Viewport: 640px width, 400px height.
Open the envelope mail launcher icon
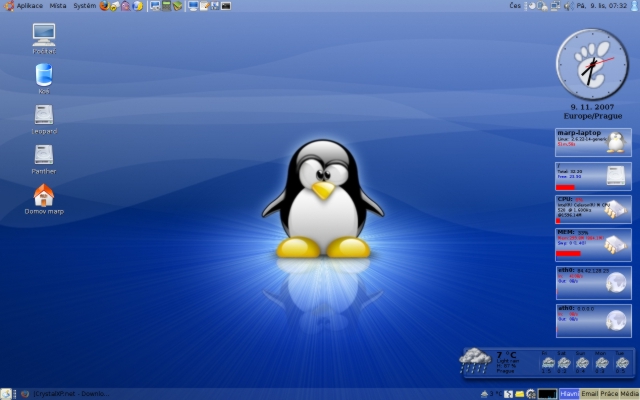click(x=115, y=6)
